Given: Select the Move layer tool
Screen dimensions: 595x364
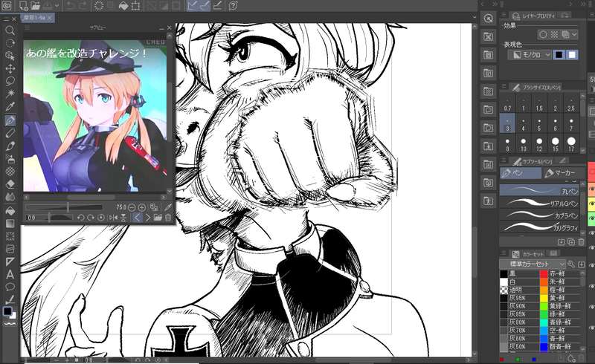Looking at the screenshot, I should (x=10, y=68).
